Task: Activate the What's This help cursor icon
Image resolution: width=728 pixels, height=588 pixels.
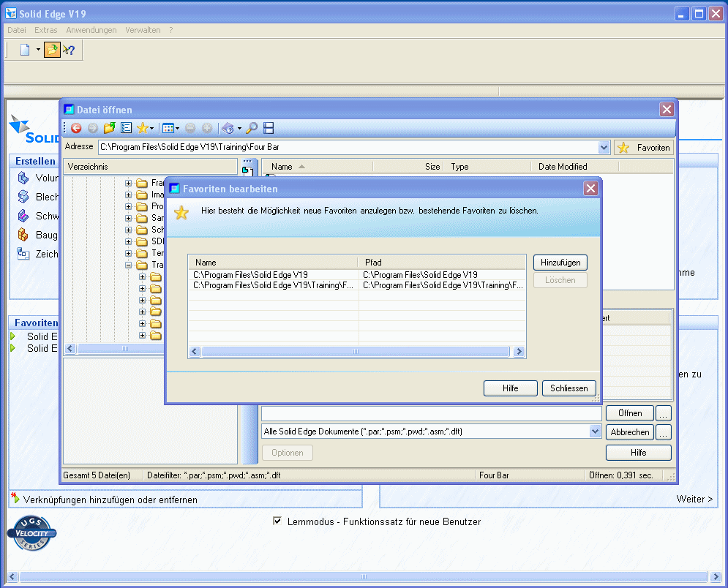Action: [69, 50]
